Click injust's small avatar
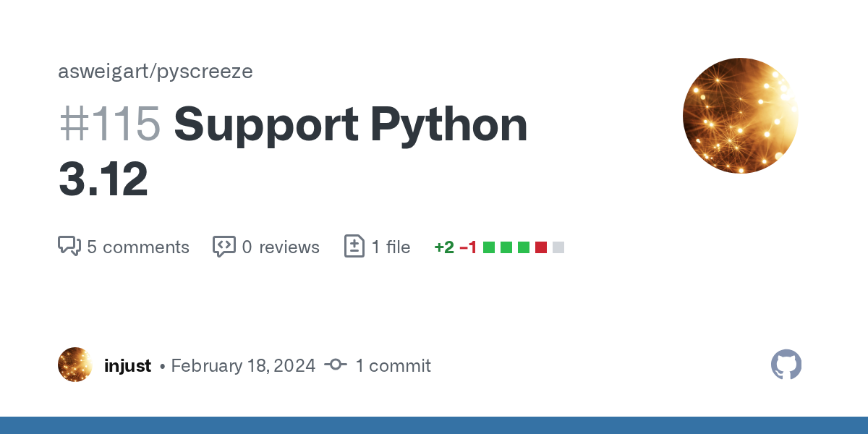 [75, 365]
